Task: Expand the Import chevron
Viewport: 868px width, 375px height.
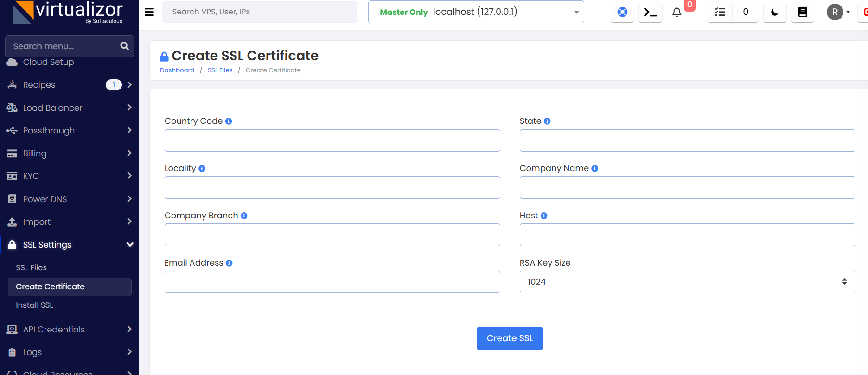Action: [x=129, y=222]
